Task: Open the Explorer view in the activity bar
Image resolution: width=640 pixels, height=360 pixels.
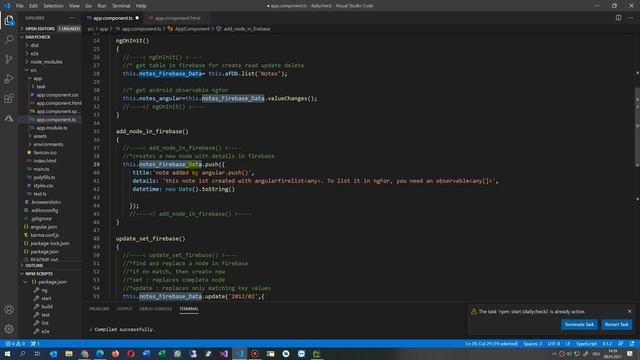Action: (x=9, y=20)
